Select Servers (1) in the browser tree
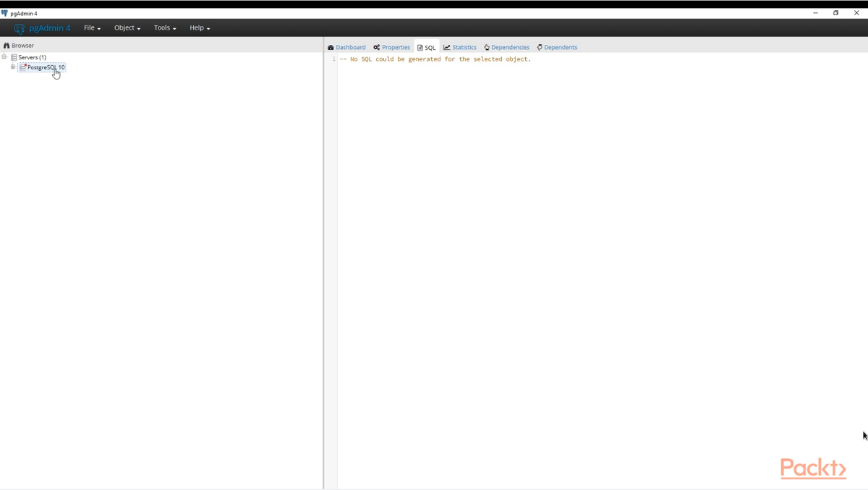 pos(32,57)
